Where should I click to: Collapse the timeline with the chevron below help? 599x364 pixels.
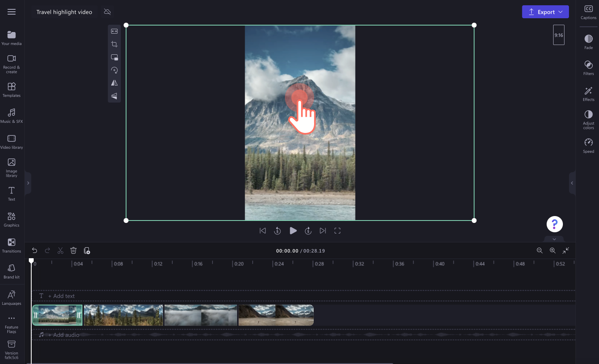(554, 239)
